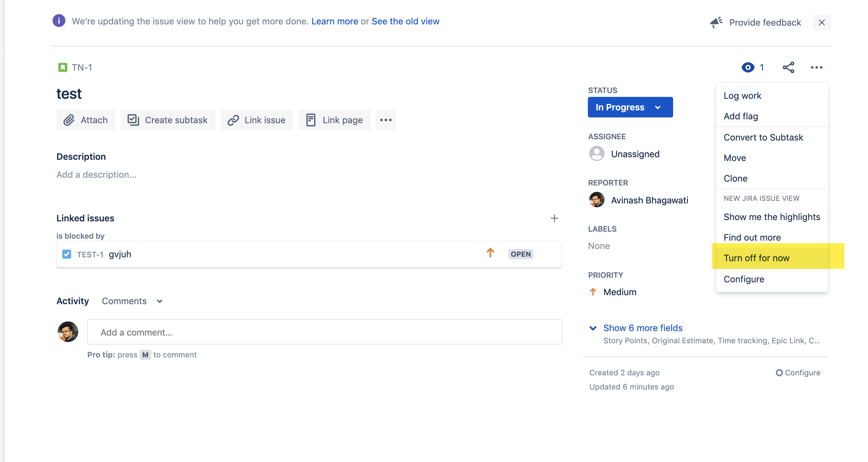Viewport: 868px width, 462px height.
Task: Open the In Progress status dropdown
Action: click(x=630, y=107)
